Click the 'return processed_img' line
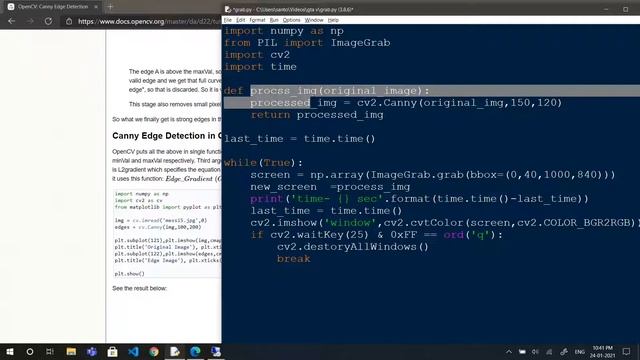 click(x=317, y=115)
